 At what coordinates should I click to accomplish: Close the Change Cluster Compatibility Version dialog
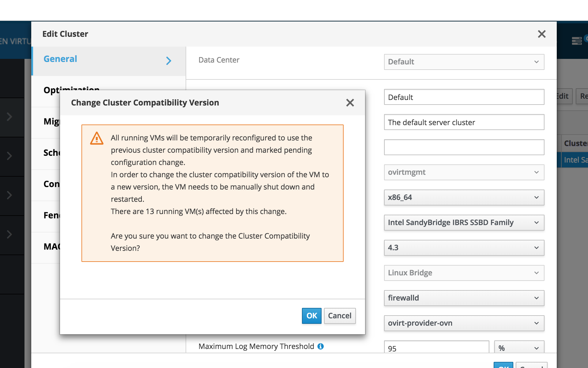(350, 103)
